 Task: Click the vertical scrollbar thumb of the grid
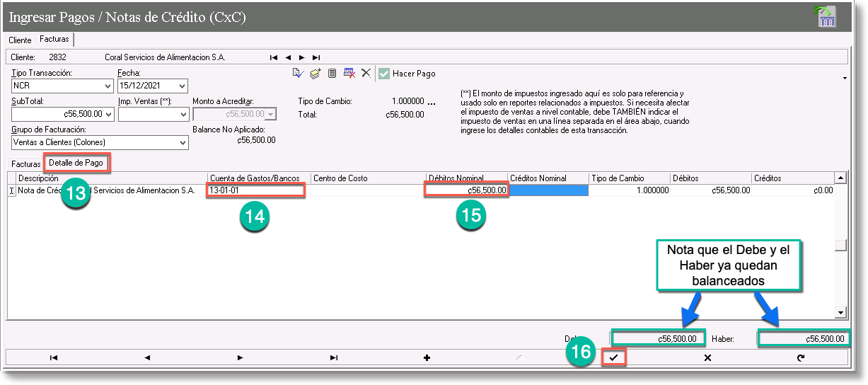[840, 246]
